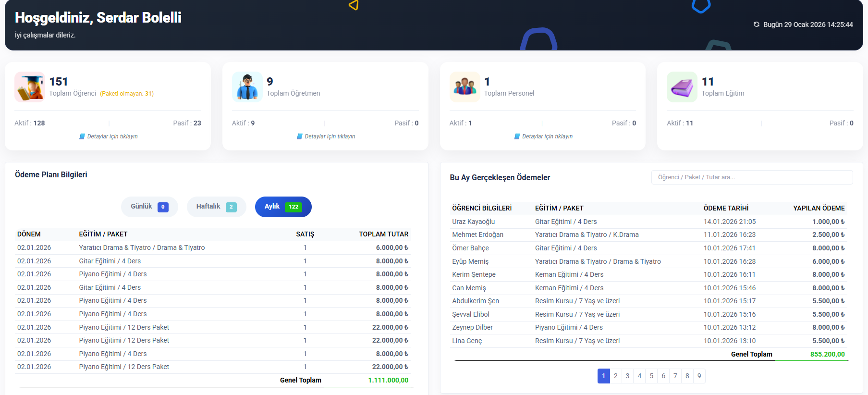
Task: Click the teacher avatar icon
Action: (247, 87)
